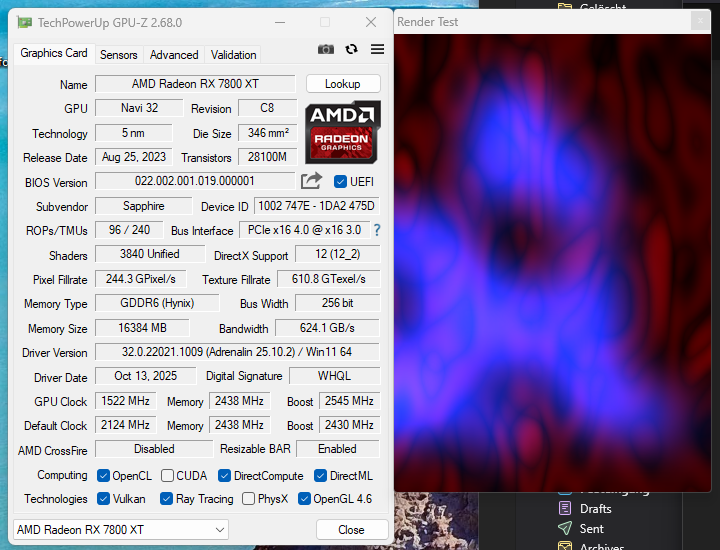
Task: Click the Name field AMD Radeon RX 7800 XT
Action: 195,84
